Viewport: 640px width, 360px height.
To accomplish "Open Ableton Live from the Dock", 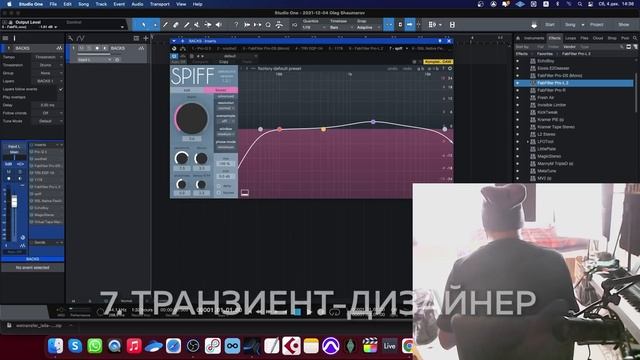I will (x=389, y=346).
